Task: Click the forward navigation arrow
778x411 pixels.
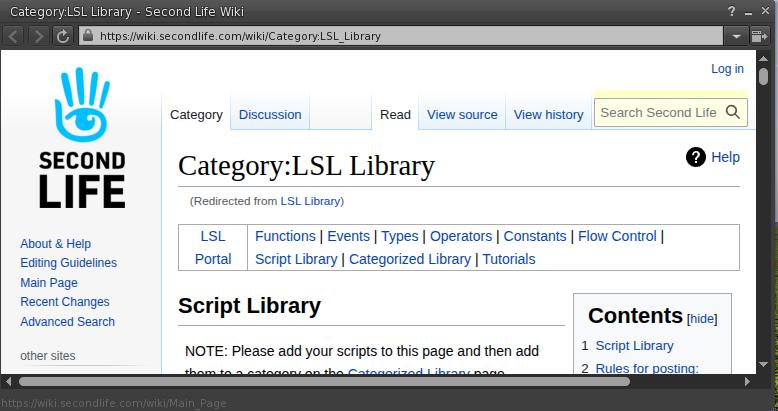Action: tap(39, 36)
